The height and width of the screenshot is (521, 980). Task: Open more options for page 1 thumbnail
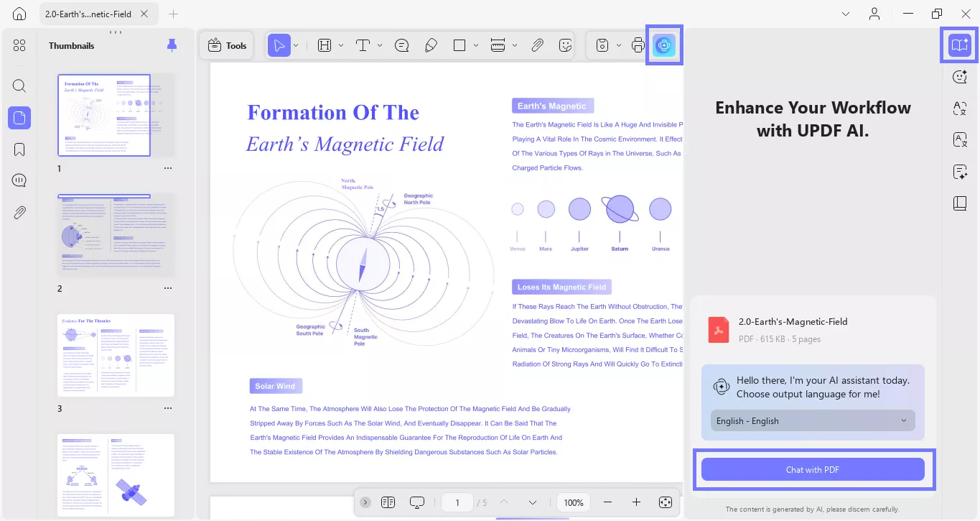coord(168,168)
